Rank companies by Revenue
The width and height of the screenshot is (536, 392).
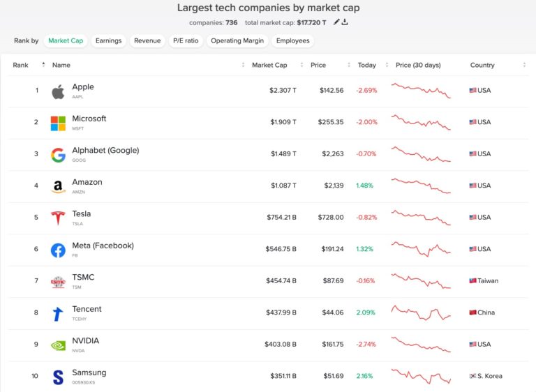point(147,40)
